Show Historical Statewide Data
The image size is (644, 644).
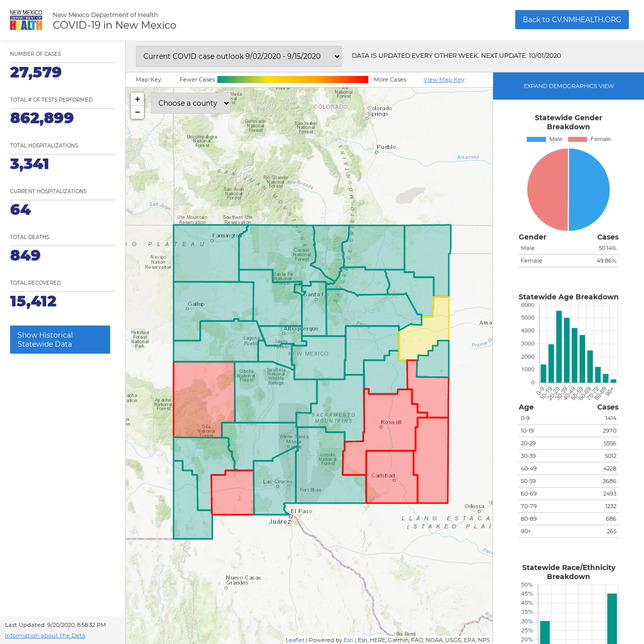point(60,340)
